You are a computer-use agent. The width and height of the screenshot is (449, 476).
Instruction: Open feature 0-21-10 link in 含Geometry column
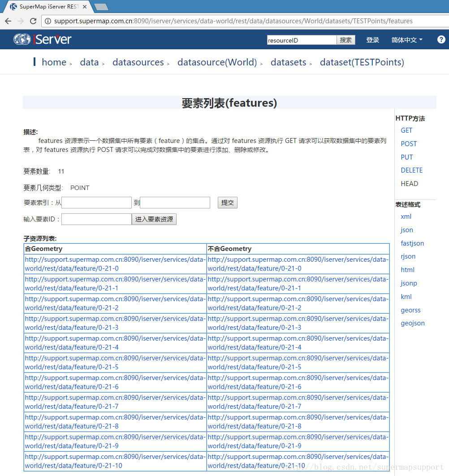(x=115, y=461)
